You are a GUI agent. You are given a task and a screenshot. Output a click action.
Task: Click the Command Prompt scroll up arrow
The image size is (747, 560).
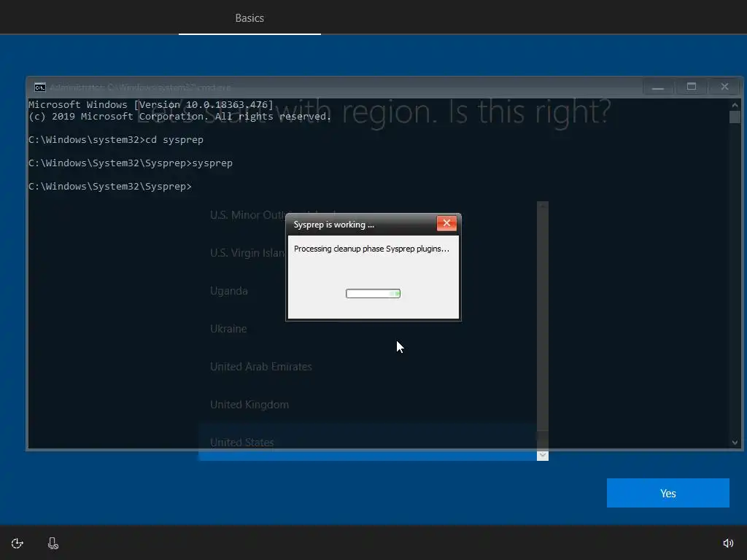pos(735,105)
